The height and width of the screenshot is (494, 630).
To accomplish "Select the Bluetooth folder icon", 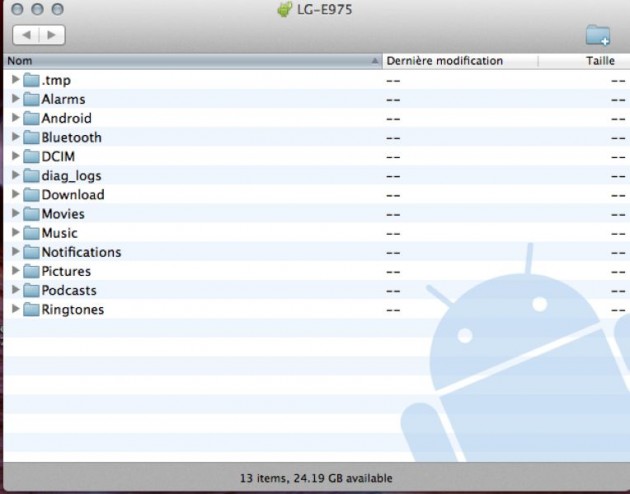I will [31, 137].
